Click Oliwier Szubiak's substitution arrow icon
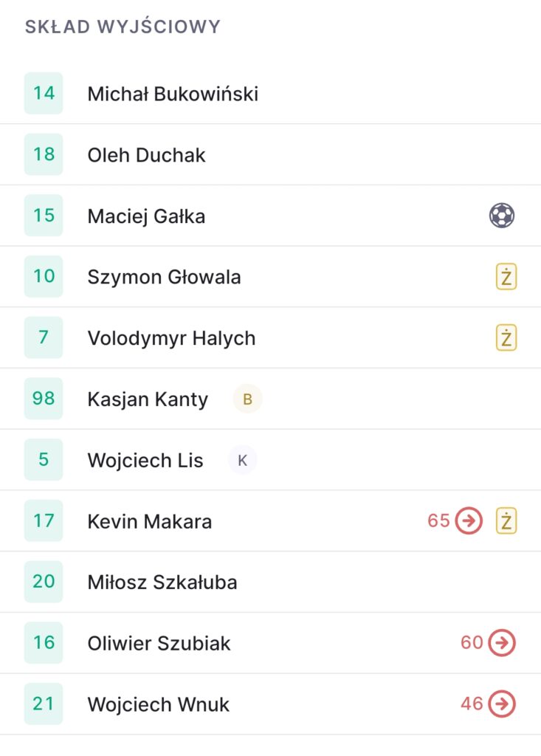The image size is (541, 756). (x=502, y=643)
